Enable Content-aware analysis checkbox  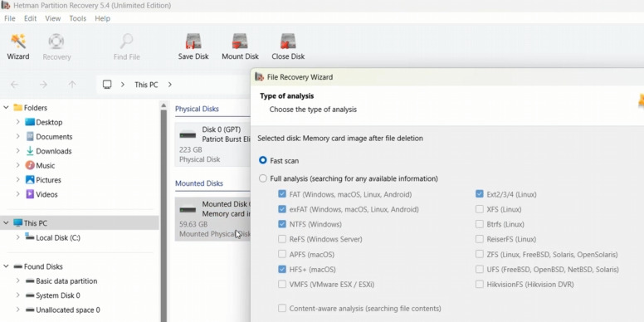point(282,309)
